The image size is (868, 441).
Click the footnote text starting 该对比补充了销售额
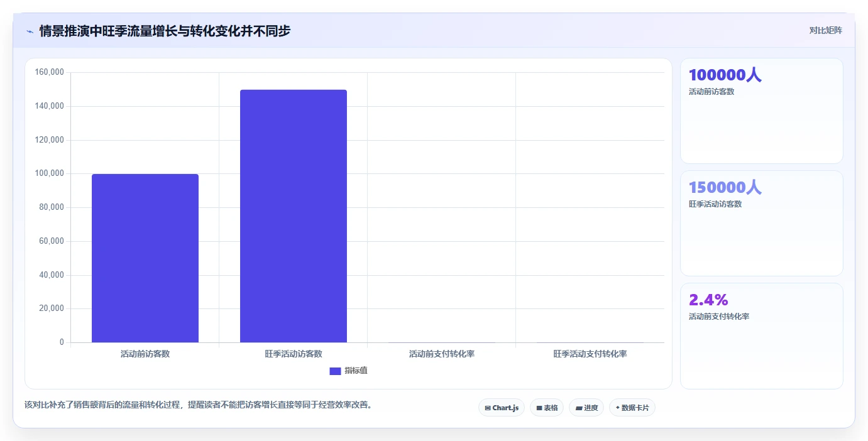(x=200, y=405)
